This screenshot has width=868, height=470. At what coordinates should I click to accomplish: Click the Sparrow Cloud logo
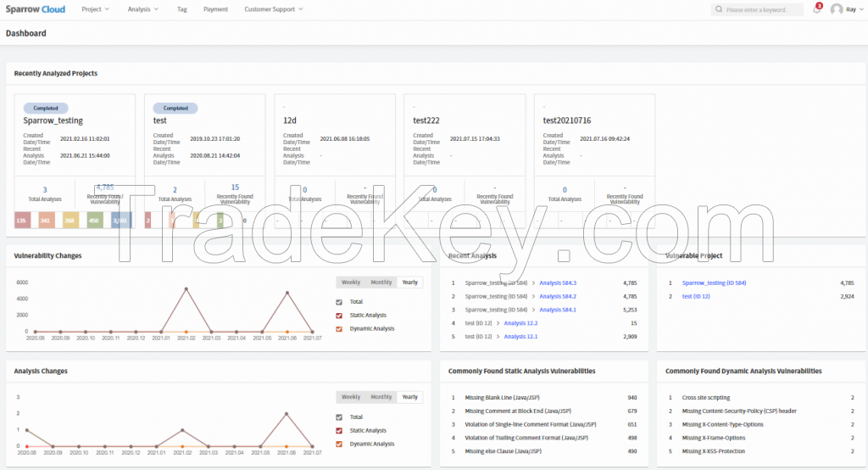[36, 9]
